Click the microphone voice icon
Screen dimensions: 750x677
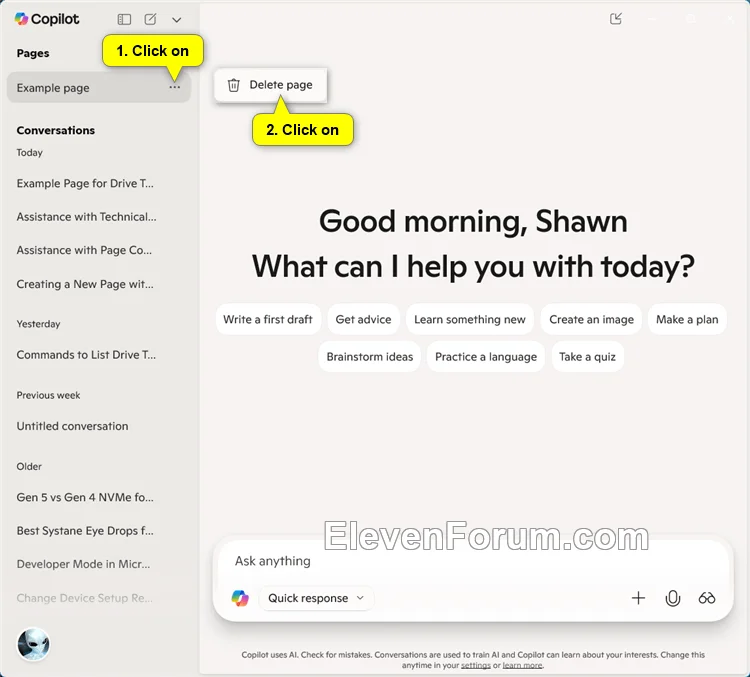[x=673, y=598]
